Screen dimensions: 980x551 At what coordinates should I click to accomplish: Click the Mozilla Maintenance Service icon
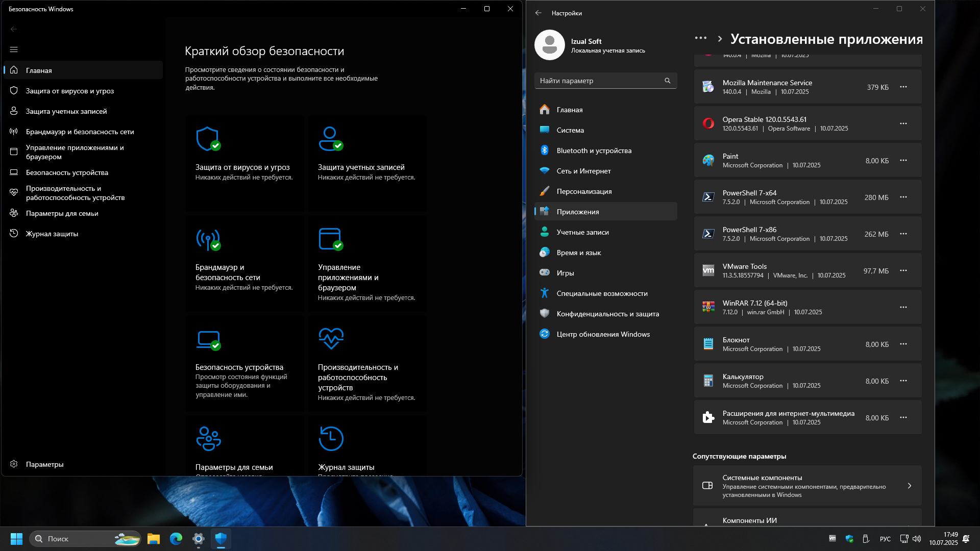[x=708, y=87]
